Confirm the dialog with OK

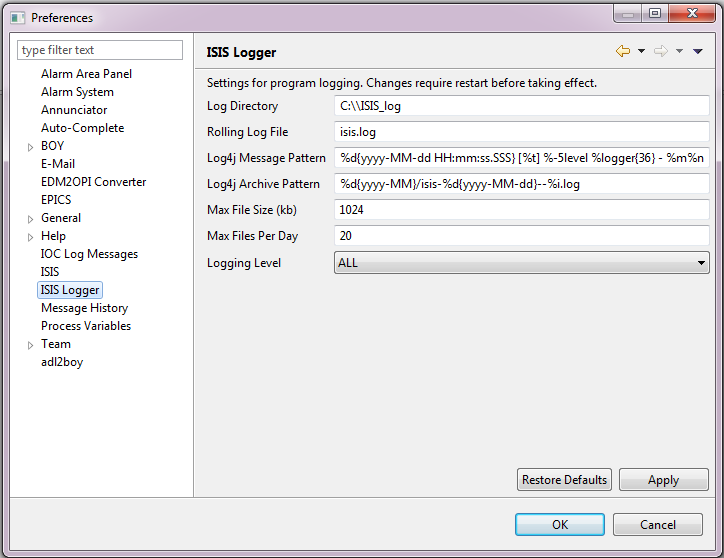(x=559, y=524)
